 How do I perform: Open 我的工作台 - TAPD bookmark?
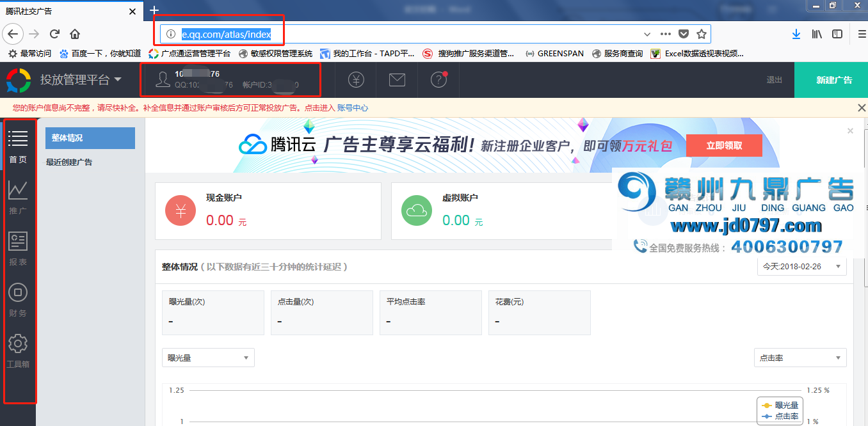(x=367, y=54)
